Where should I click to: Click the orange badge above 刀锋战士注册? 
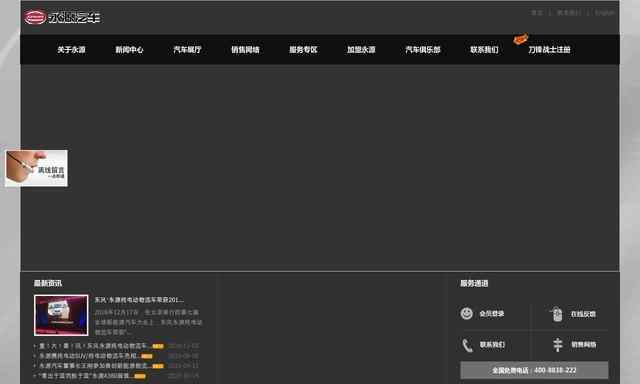521,39
